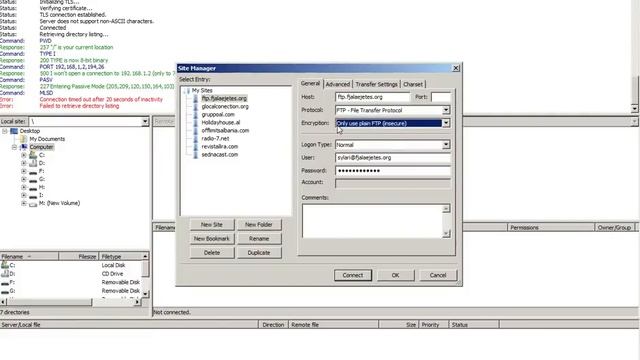
Task: Click the Status queue column header
Action: tap(474, 325)
